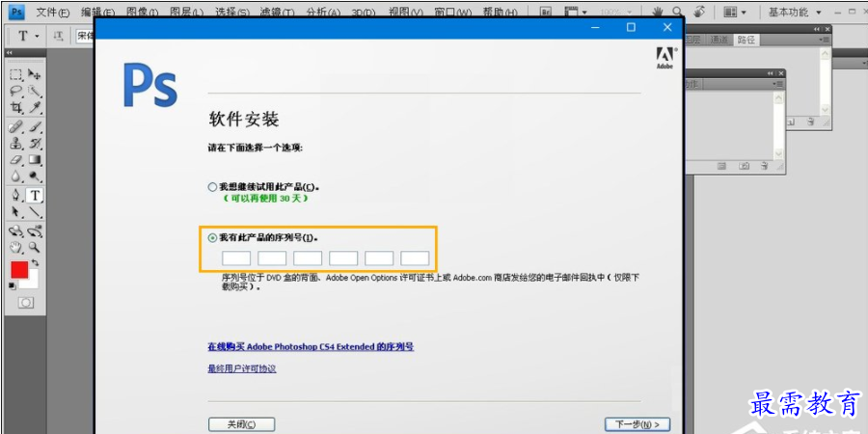Select the Eyedropper tool
Viewport: 868px width, 434px height.
click(x=35, y=107)
